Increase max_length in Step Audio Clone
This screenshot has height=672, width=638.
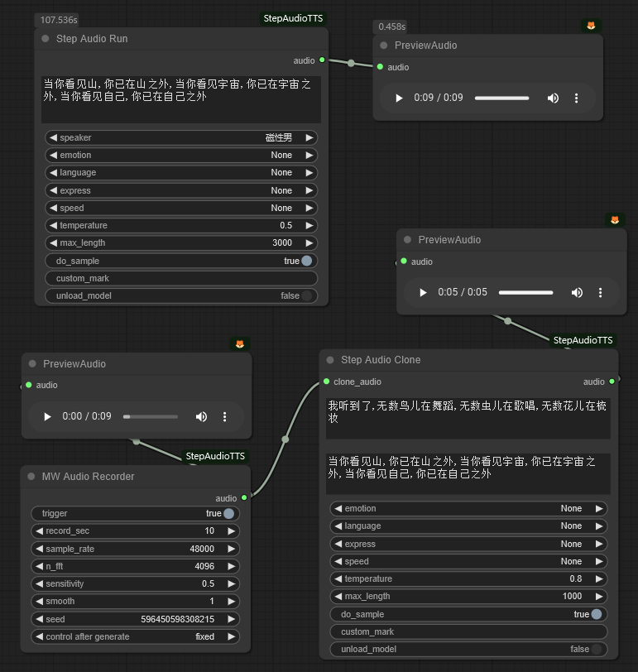pos(599,597)
